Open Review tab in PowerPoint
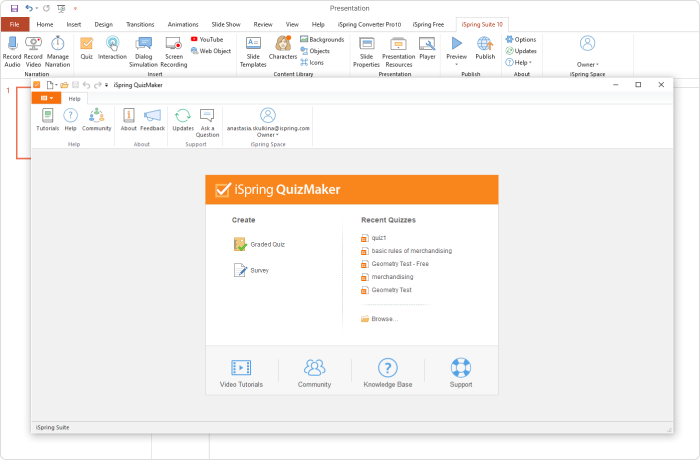 point(263,24)
